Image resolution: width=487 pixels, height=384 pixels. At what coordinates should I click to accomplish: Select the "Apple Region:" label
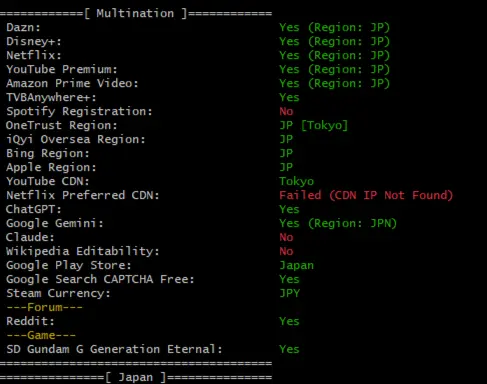coord(51,168)
